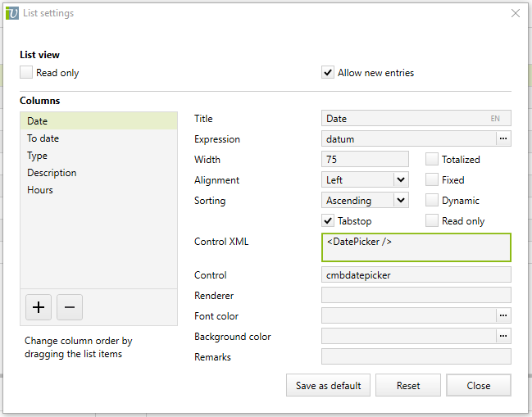Click the minus button to remove column
This screenshot has width=532, height=417.
click(x=69, y=307)
